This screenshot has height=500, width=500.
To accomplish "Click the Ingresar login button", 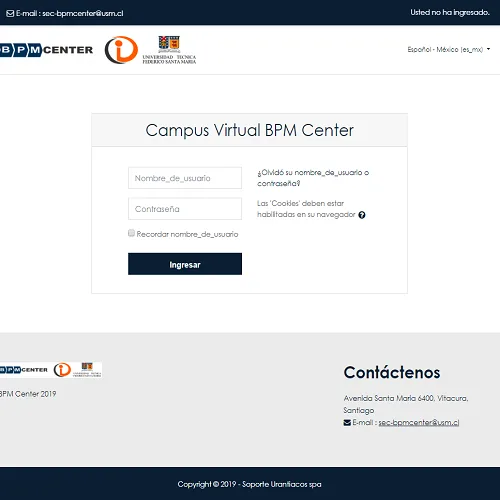I will click(185, 264).
